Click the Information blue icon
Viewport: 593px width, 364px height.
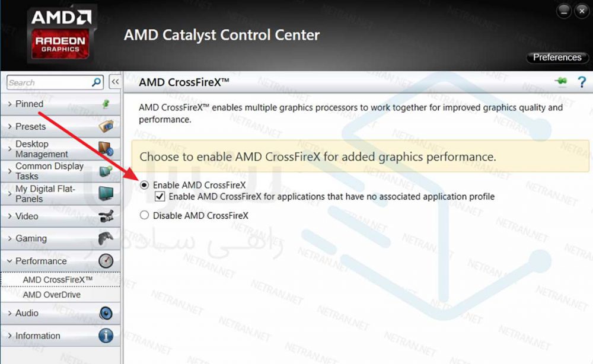(106, 336)
